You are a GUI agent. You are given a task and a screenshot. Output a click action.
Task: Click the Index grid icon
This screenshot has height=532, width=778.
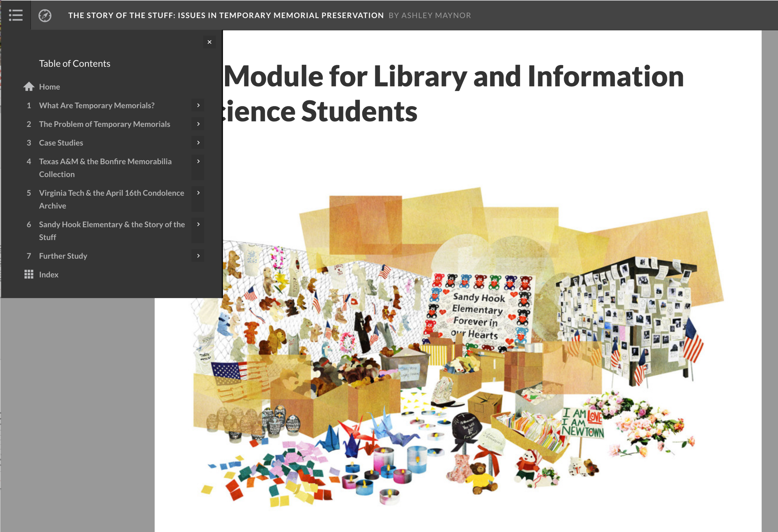pyautogui.click(x=29, y=274)
